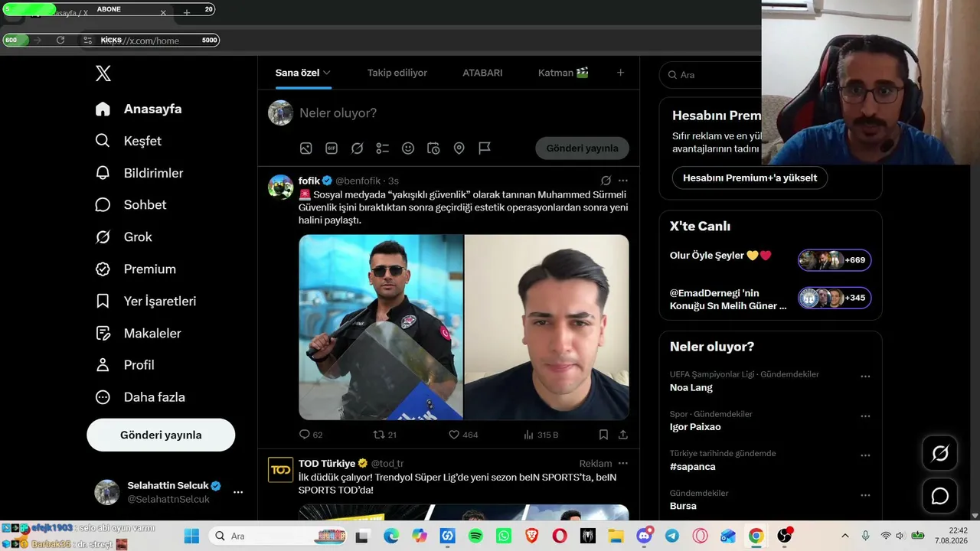This screenshot has width=980, height=551.
Task: Click Hesabını Premium+'a yükselt button
Action: click(750, 178)
